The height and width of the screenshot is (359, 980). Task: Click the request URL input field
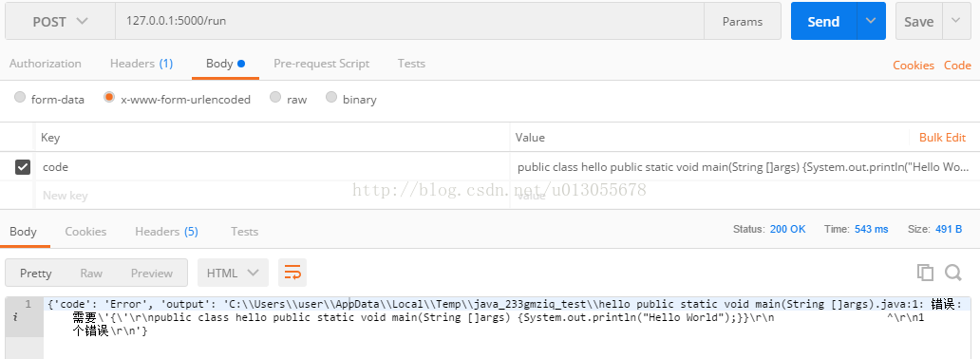pyautogui.click(x=409, y=21)
